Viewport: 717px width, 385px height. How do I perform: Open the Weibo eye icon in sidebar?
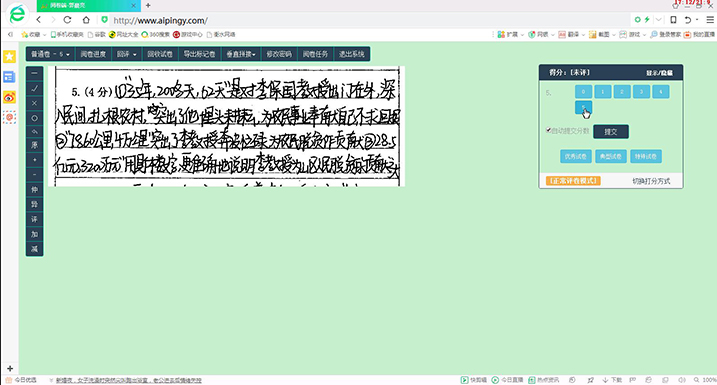(9, 97)
